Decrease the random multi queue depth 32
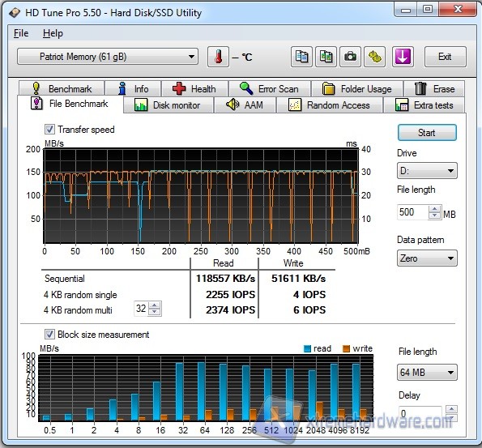This screenshot has height=448, width=482. (x=154, y=312)
